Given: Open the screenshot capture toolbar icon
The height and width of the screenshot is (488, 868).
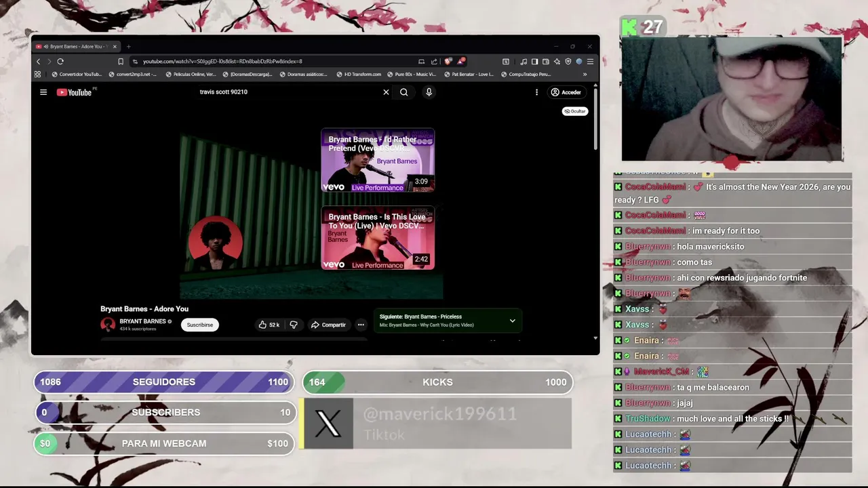Looking at the screenshot, I should point(505,61).
